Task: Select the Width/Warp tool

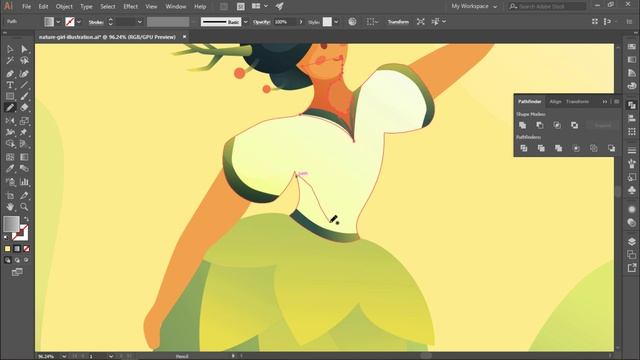Action: 10,132
